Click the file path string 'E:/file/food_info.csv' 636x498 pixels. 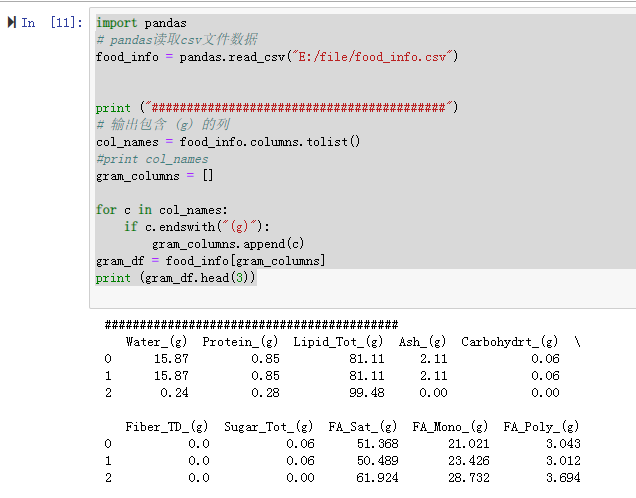(373, 56)
